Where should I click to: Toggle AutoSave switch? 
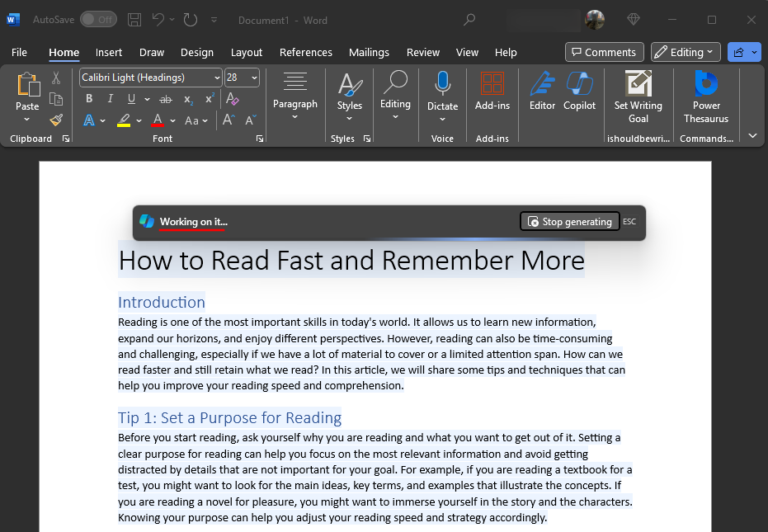point(98,20)
